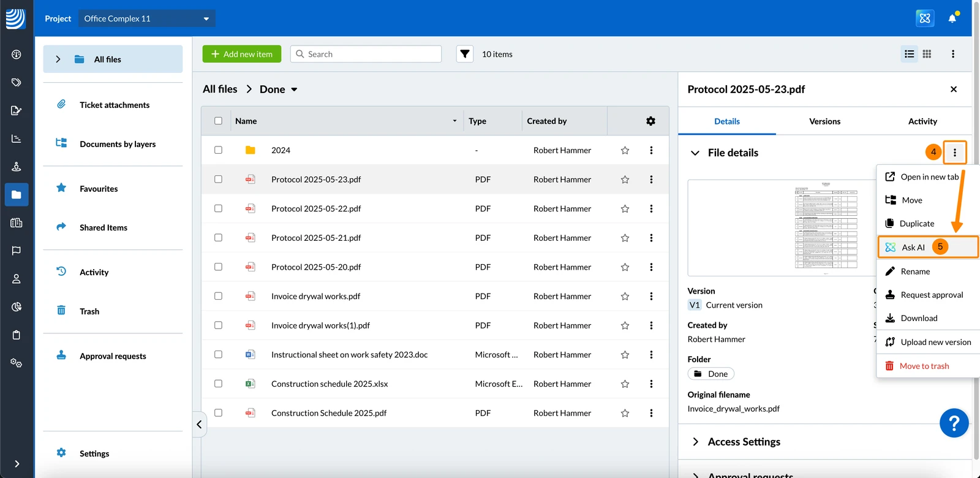Collapse the left sidebar with arrow handle

(199, 424)
